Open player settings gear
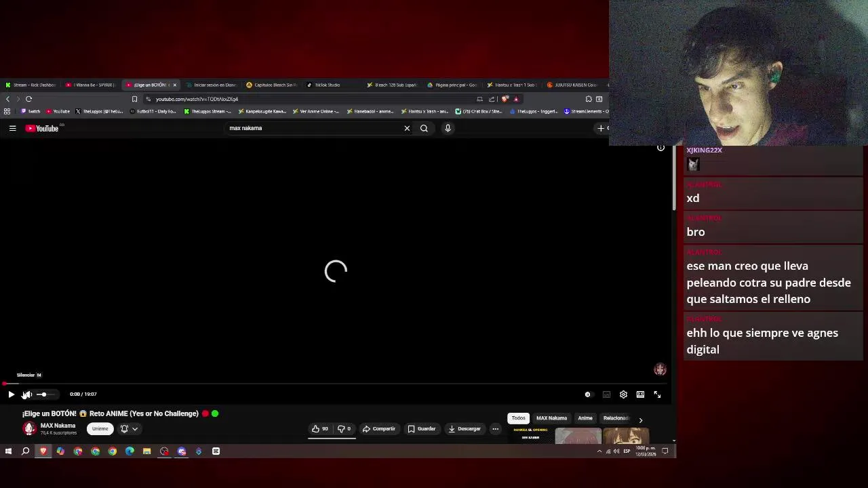Viewport: 868px width, 488px height. [x=623, y=394]
